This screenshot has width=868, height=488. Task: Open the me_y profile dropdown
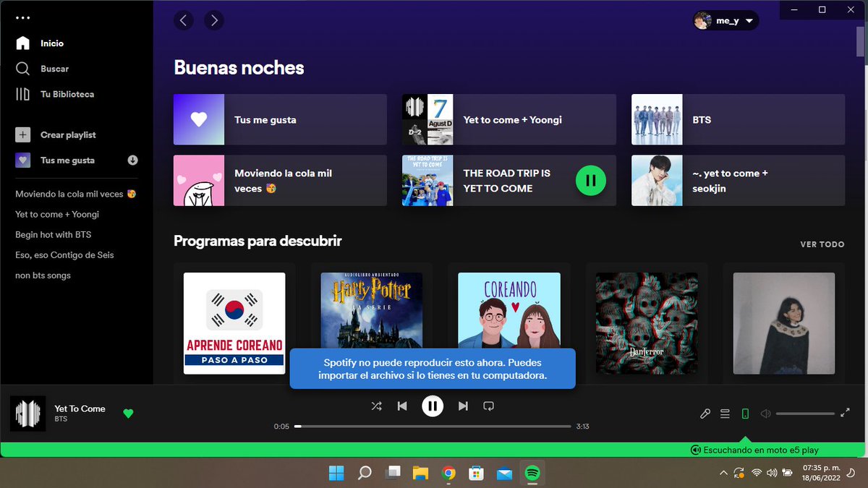[x=726, y=21]
